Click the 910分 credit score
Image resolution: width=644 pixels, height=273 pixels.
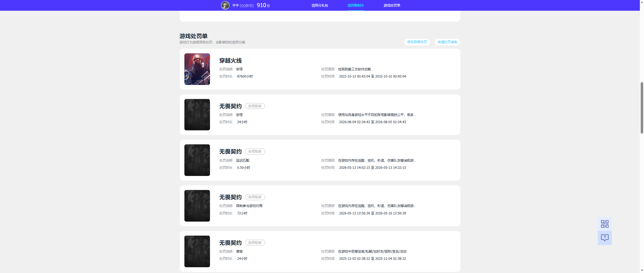click(263, 5)
